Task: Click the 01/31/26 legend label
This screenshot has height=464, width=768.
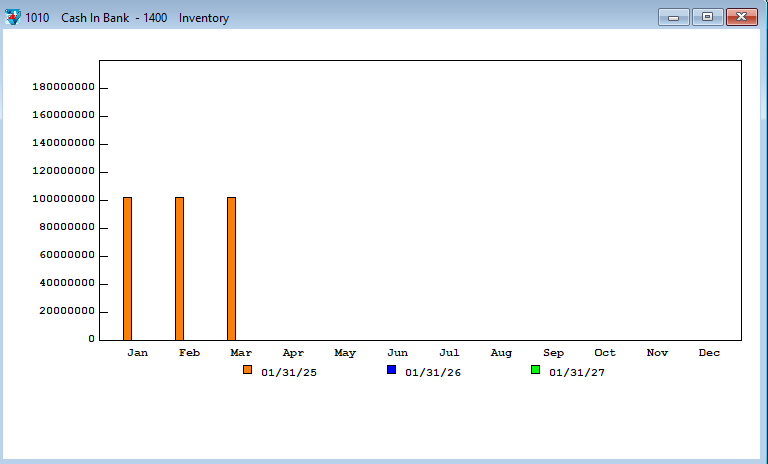Action: [x=432, y=373]
